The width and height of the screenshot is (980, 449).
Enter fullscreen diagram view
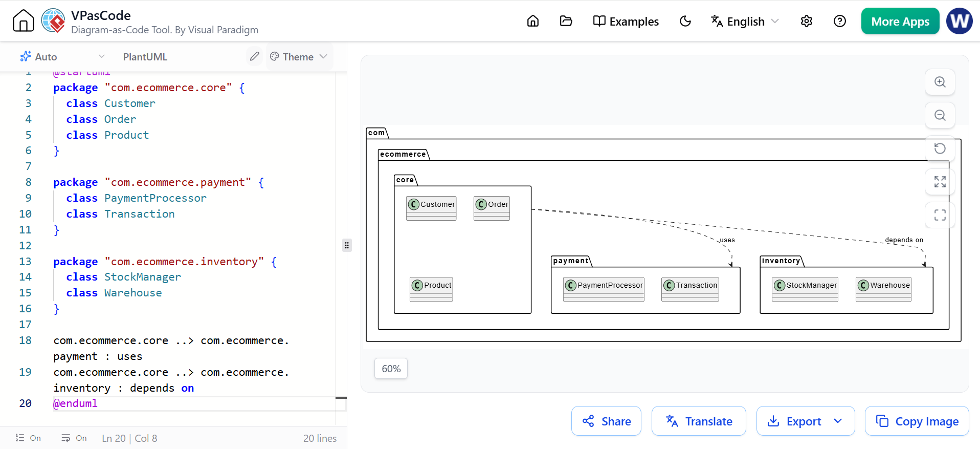point(940,215)
